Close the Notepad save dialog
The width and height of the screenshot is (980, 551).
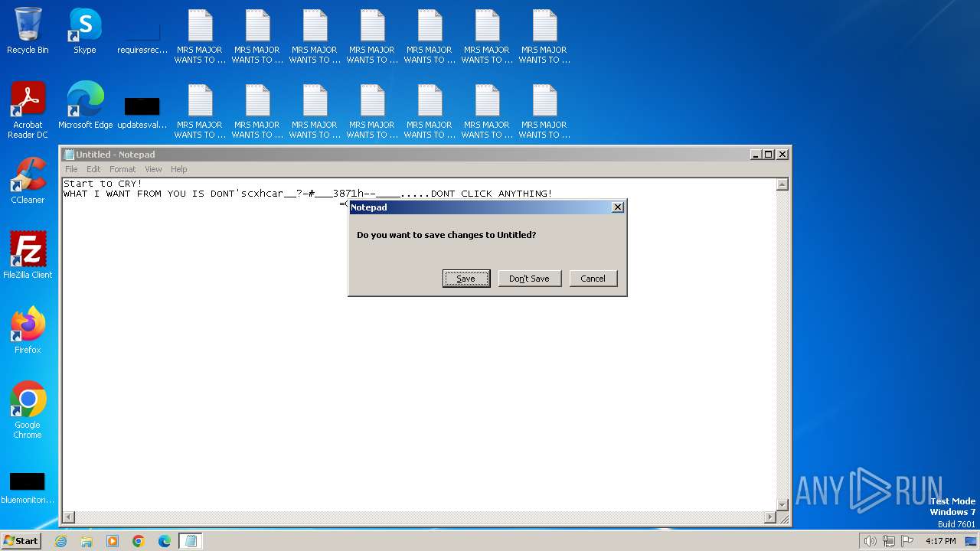[x=618, y=207]
